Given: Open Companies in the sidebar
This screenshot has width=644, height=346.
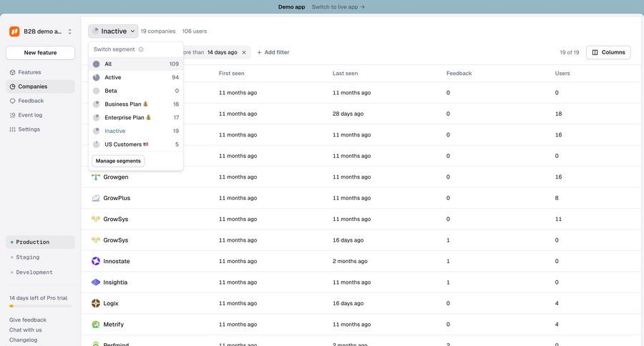Looking at the screenshot, I should (40, 86).
